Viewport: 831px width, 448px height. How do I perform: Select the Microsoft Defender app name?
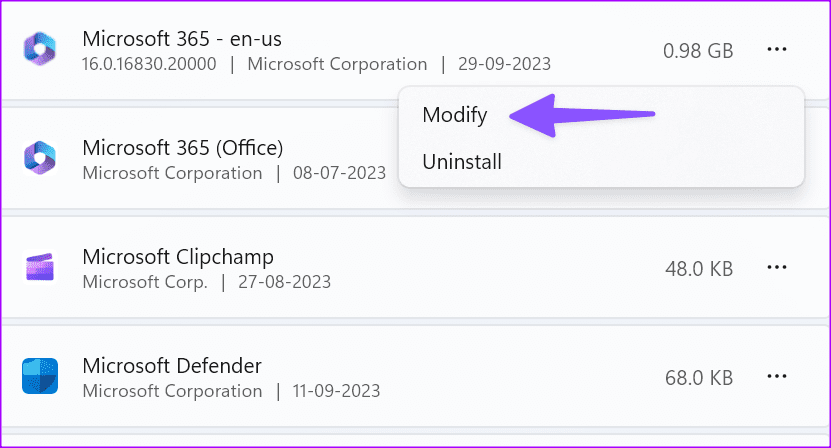coord(172,366)
